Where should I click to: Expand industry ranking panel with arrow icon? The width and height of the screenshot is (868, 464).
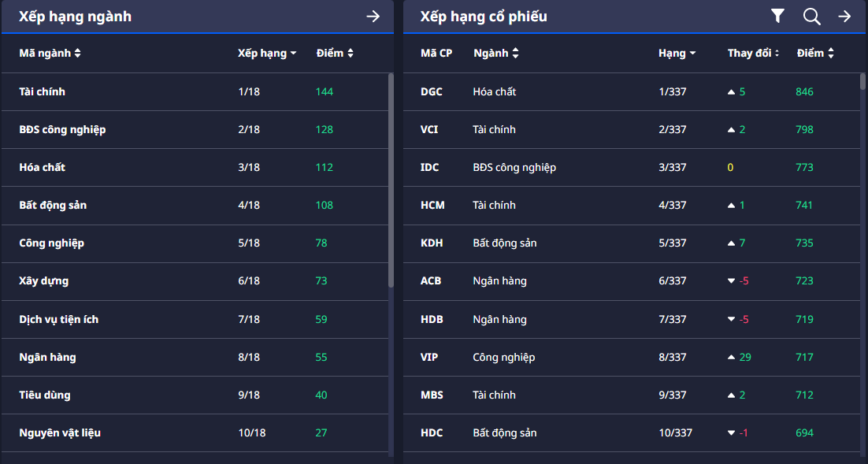click(373, 17)
